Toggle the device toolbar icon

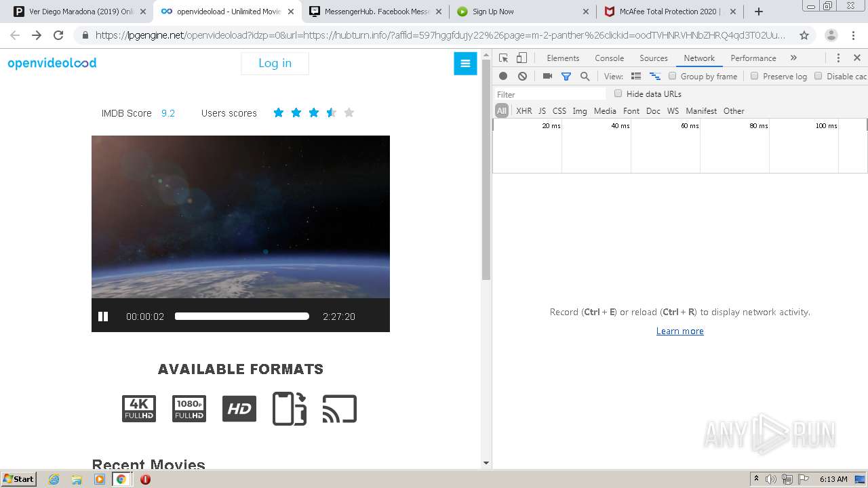(x=521, y=58)
